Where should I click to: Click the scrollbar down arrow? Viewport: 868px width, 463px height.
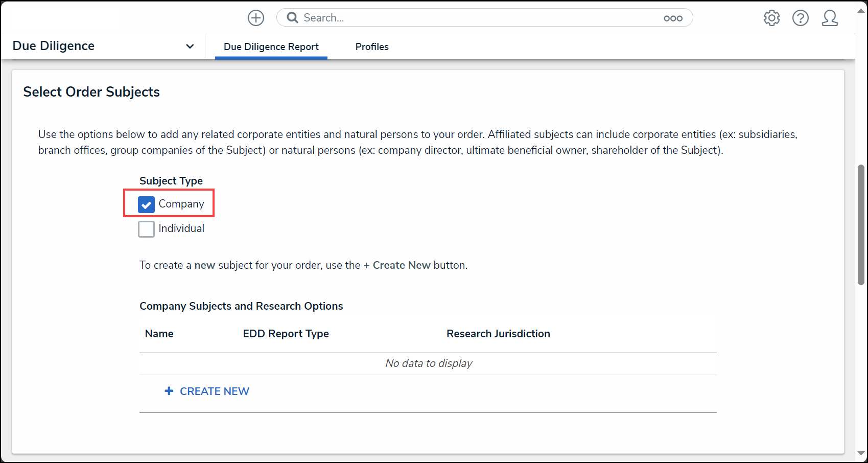pos(861,453)
